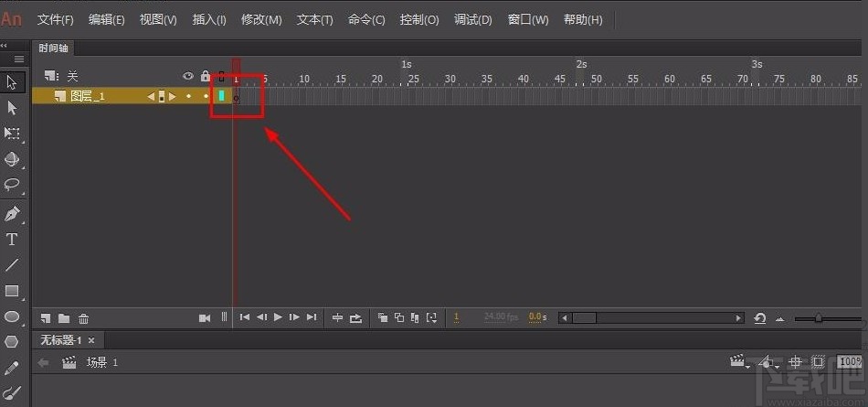Select the Subselection tool

click(x=12, y=108)
